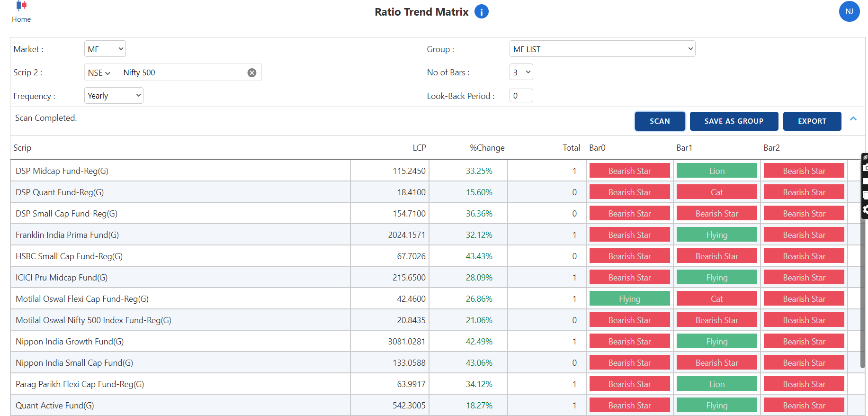Go to Home via candlestick icon
The height and width of the screenshot is (416, 868).
click(x=21, y=6)
